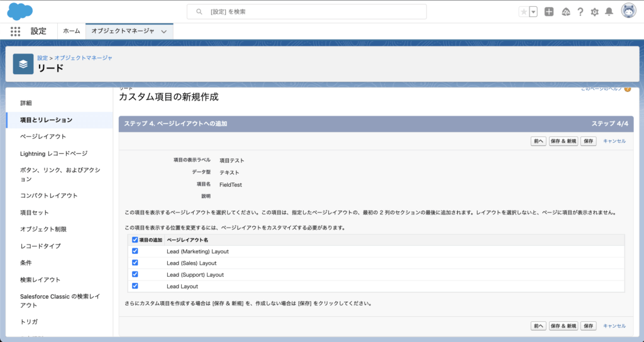Click the bottom 保存 & 新規 button
This screenshot has width=644, height=342.
click(x=563, y=326)
